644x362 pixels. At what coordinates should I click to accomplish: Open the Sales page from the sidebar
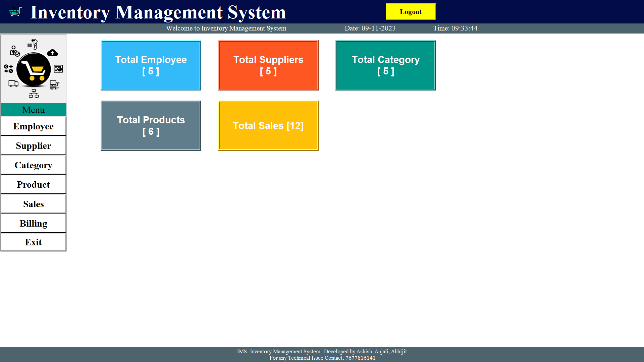coord(33,204)
